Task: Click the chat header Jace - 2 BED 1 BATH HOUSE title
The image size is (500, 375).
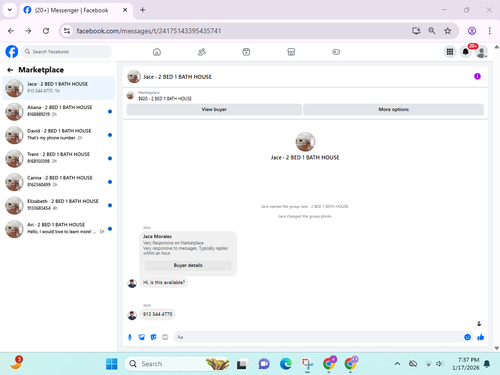Action: click(x=177, y=77)
